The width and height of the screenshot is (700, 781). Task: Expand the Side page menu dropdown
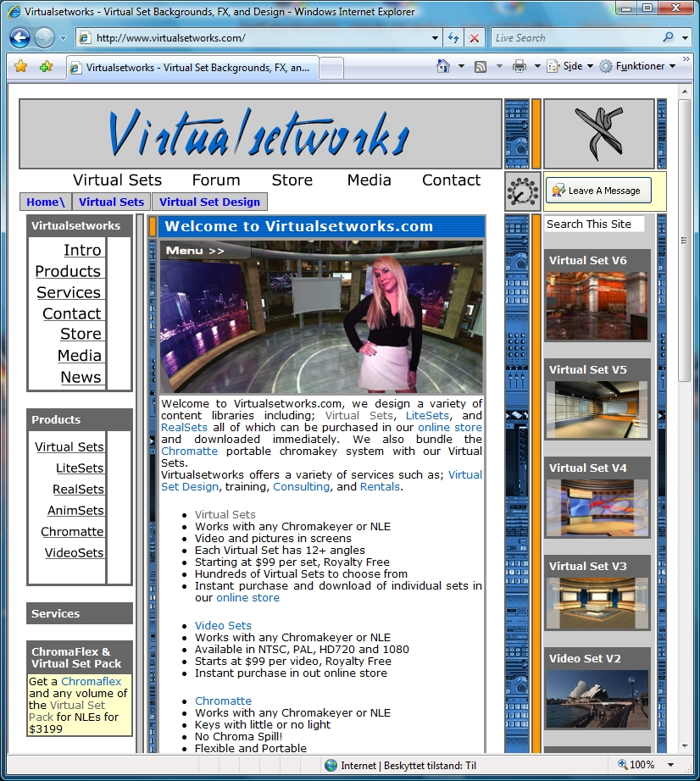coord(590,66)
